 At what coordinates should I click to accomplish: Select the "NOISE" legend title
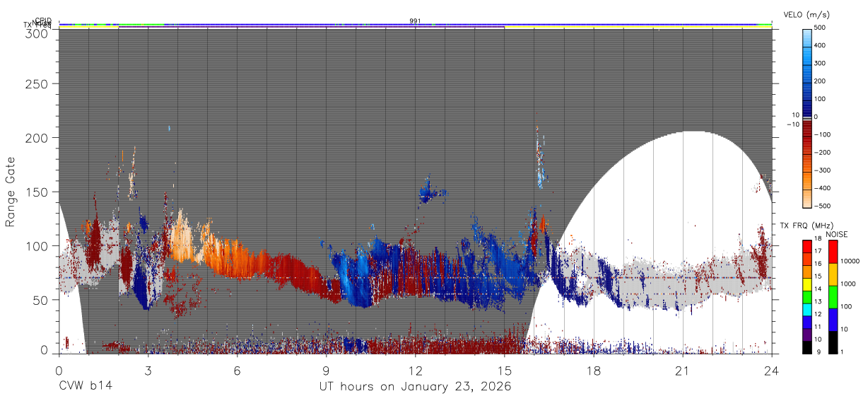click(x=837, y=234)
